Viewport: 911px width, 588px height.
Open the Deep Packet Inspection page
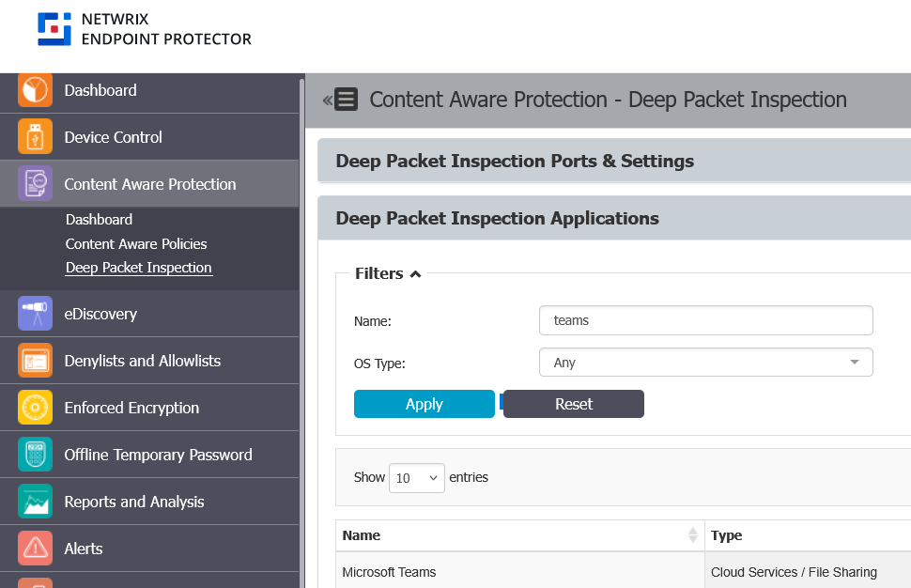138,267
